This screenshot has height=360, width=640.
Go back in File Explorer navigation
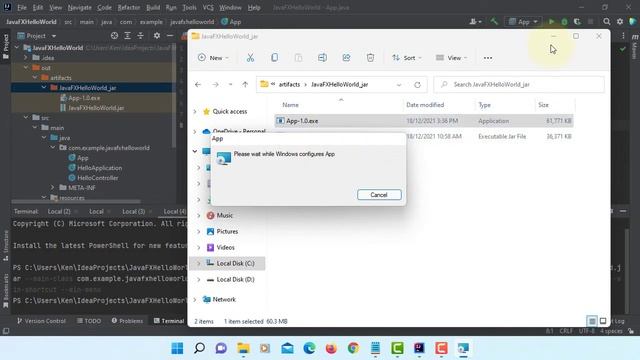[198, 84]
